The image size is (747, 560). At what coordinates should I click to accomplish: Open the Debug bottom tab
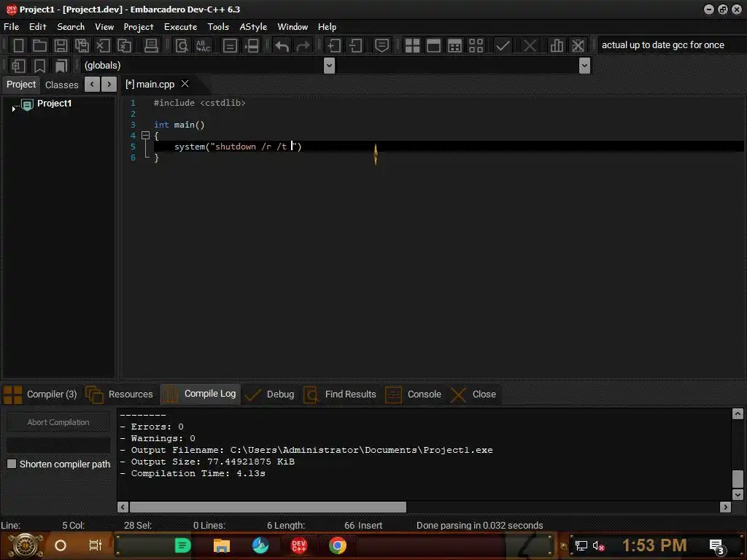(270, 394)
